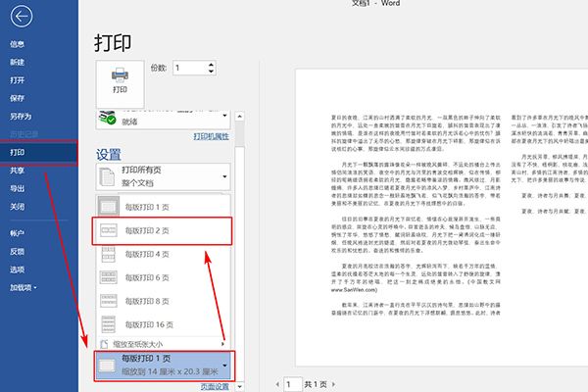Click the printer ready status icon
588x392 pixels.
point(107,118)
